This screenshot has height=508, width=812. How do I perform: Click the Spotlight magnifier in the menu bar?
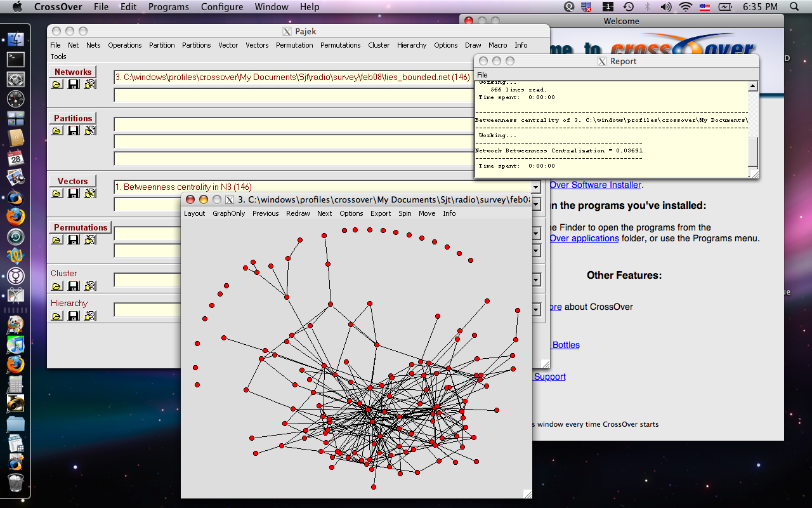tap(795, 7)
